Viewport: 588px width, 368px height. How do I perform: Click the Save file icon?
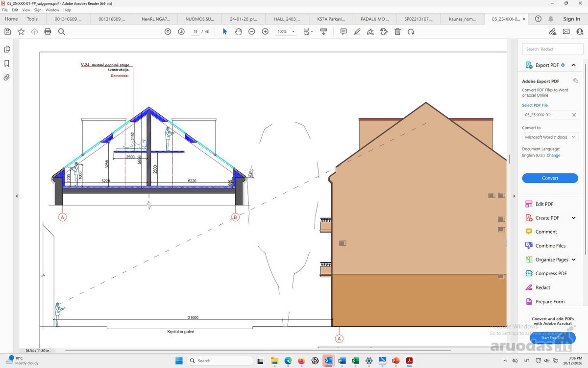pos(7,31)
